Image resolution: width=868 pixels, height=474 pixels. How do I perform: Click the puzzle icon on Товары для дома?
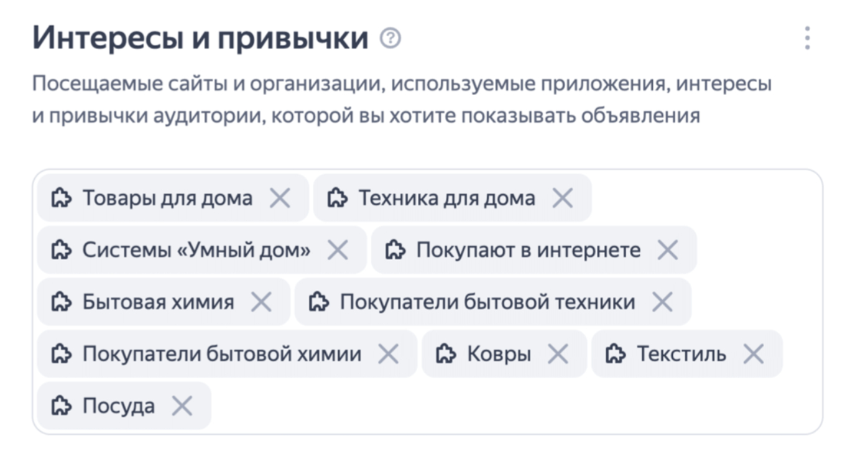coord(61,198)
